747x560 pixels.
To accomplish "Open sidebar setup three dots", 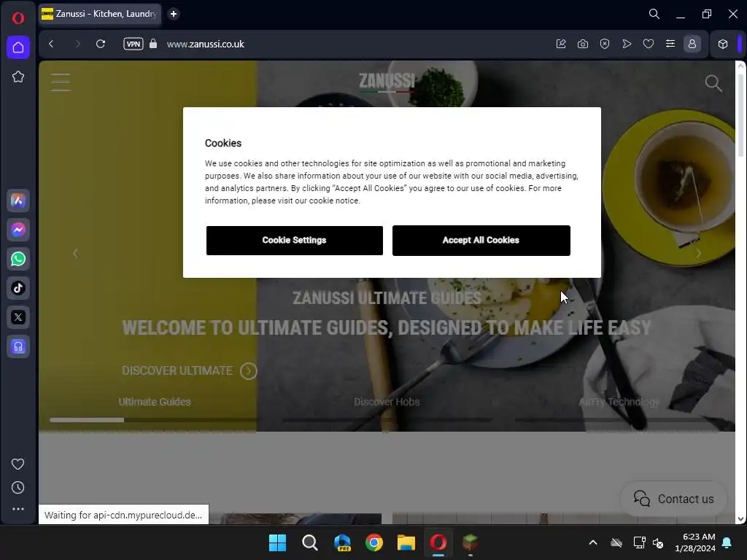I will [x=18, y=508].
